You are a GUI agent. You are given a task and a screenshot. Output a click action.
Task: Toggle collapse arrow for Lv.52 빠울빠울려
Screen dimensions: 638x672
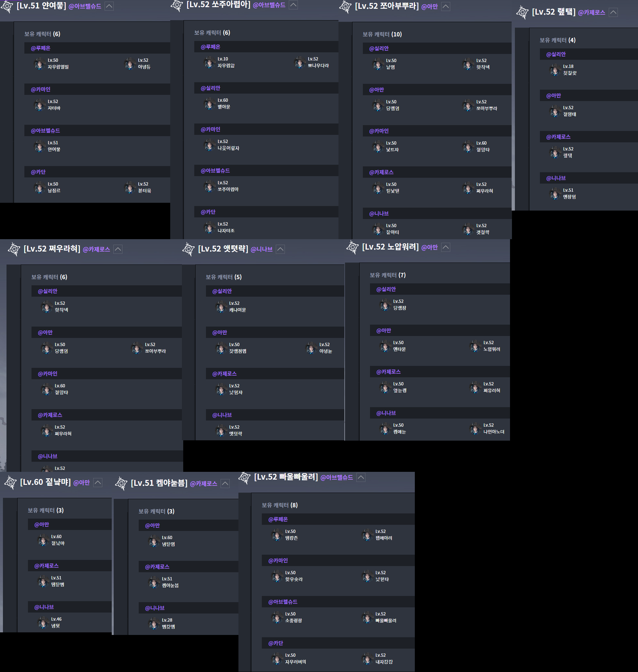[361, 477]
